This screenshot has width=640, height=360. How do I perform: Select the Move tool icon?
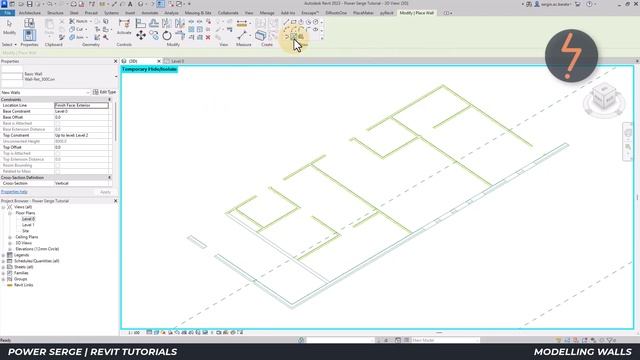(x=141, y=36)
